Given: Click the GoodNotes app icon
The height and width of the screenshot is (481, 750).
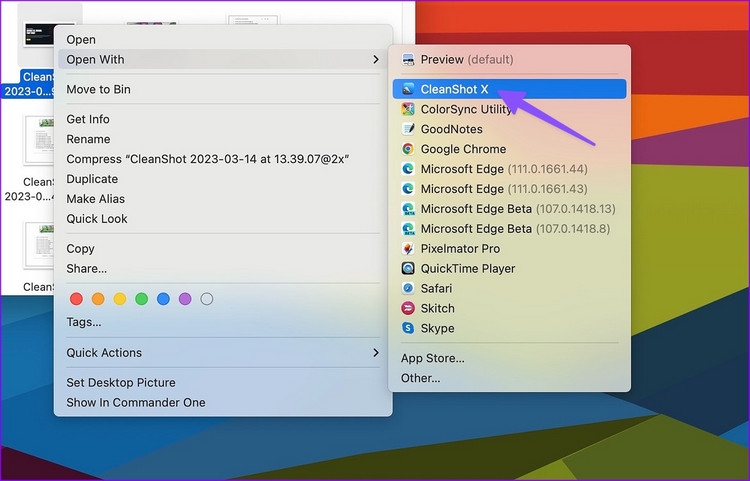Looking at the screenshot, I should click(x=408, y=129).
